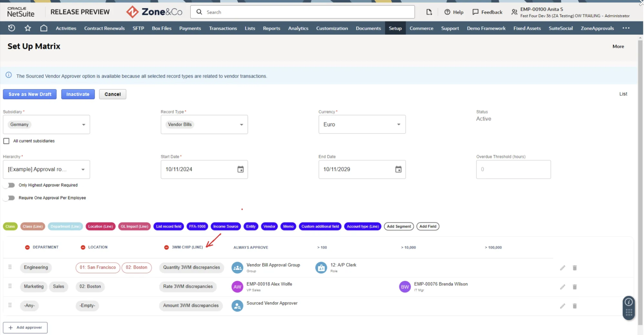Click the Shortcuts star icon
The image size is (644, 335).
coord(28,28)
